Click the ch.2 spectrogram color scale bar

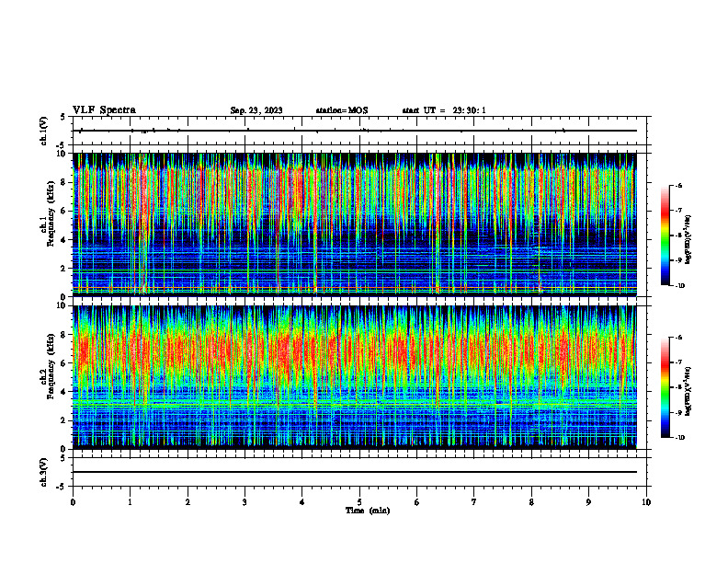665,387
